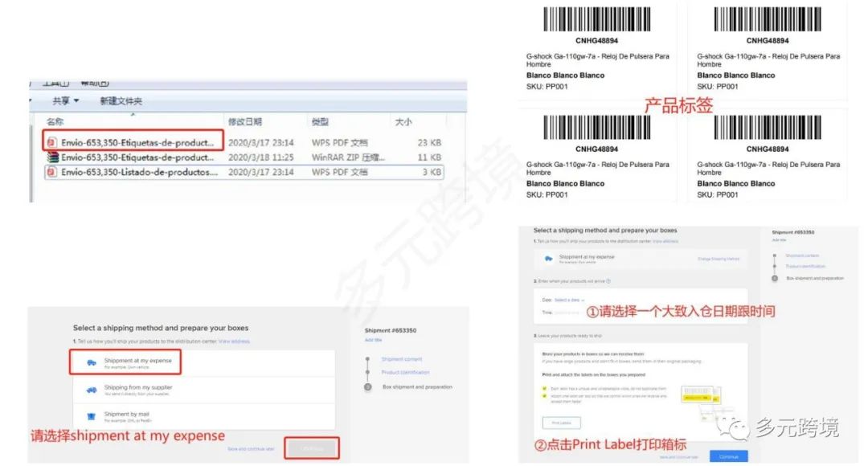Click the date 2020/3/18 11:25
This screenshot has width=868, height=466.
(260, 157)
